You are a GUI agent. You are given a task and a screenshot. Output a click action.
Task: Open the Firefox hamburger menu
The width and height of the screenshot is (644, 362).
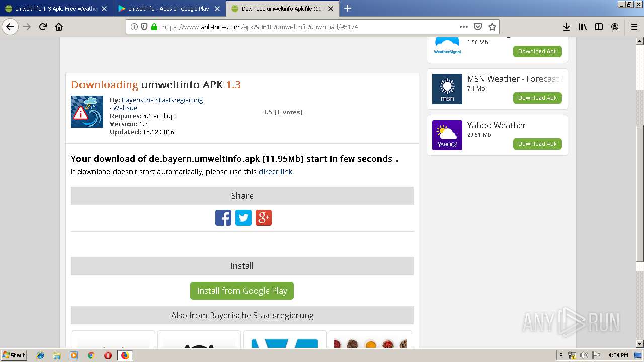click(x=634, y=27)
